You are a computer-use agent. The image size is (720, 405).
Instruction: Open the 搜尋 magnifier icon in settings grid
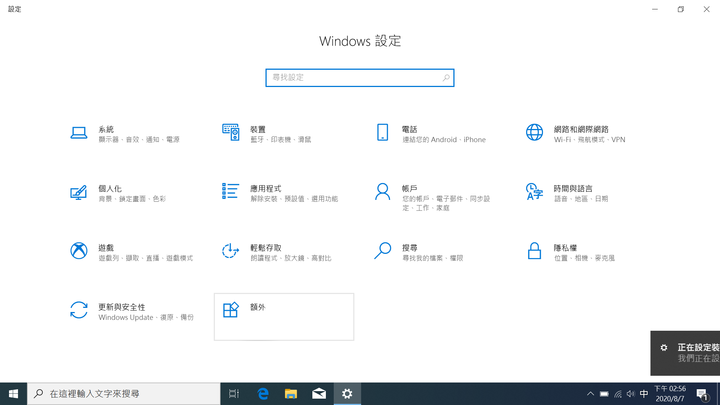[x=382, y=251]
